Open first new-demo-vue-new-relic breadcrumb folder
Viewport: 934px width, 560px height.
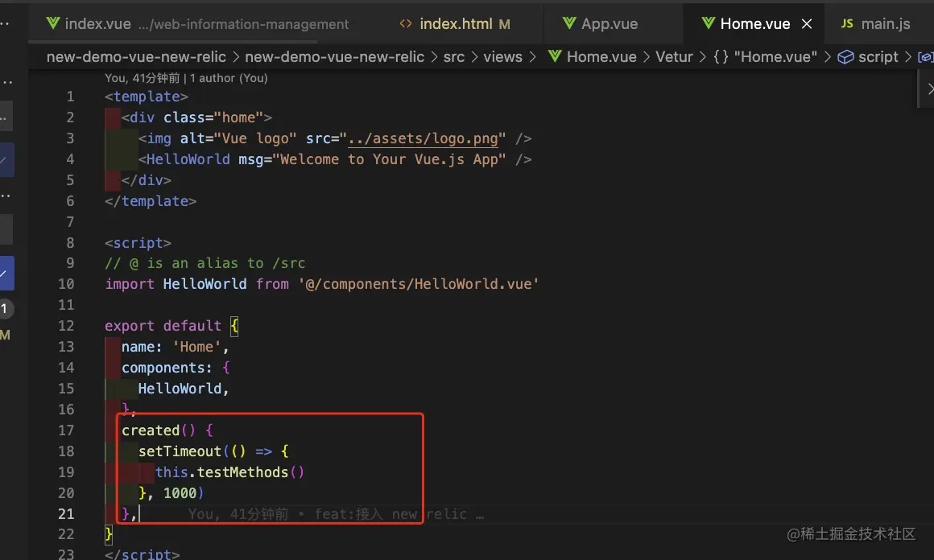[136, 56]
